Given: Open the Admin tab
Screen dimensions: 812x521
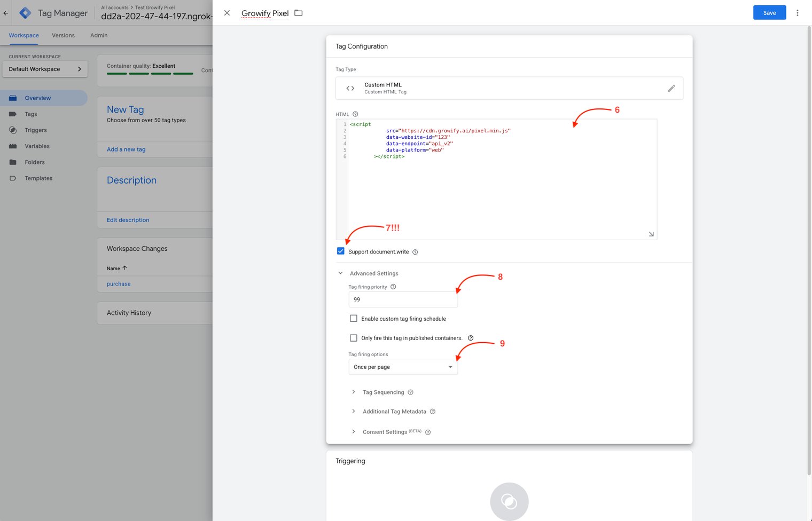Looking at the screenshot, I should tap(99, 35).
